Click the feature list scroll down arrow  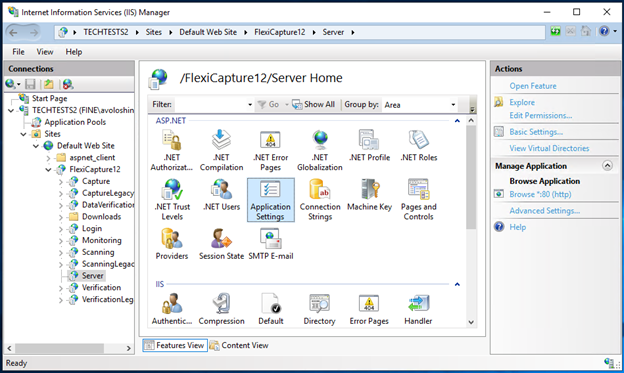pyautogui.click(x=471, y=322)
